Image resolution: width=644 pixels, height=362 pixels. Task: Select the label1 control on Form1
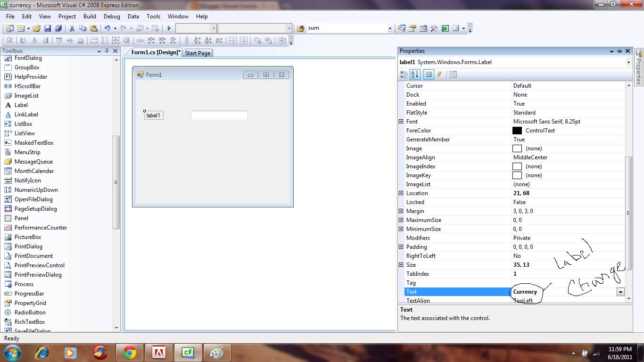pyautogui.click(x=154, y=115)
